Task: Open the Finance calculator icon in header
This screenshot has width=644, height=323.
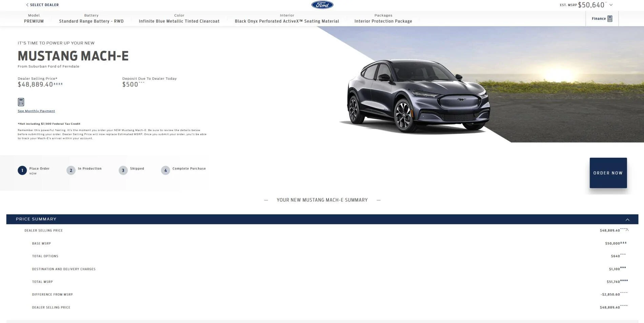Action: coord(610,19)
